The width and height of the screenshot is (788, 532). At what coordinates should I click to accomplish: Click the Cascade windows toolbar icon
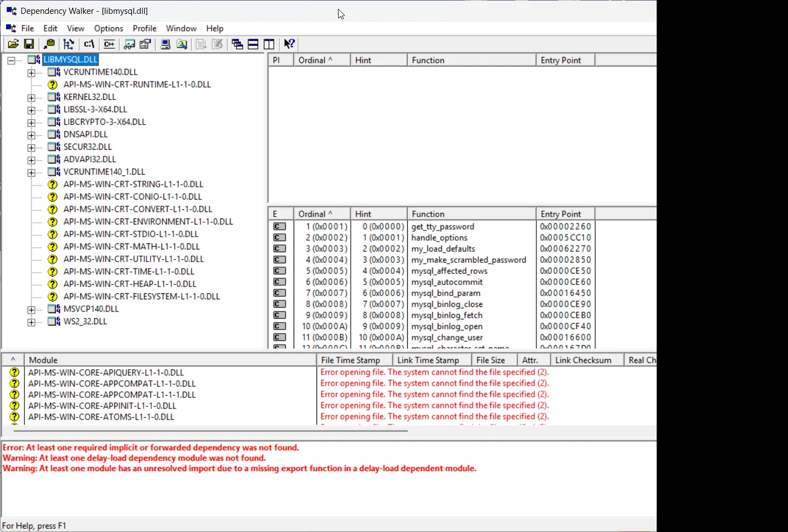click(x=237, y=44)
